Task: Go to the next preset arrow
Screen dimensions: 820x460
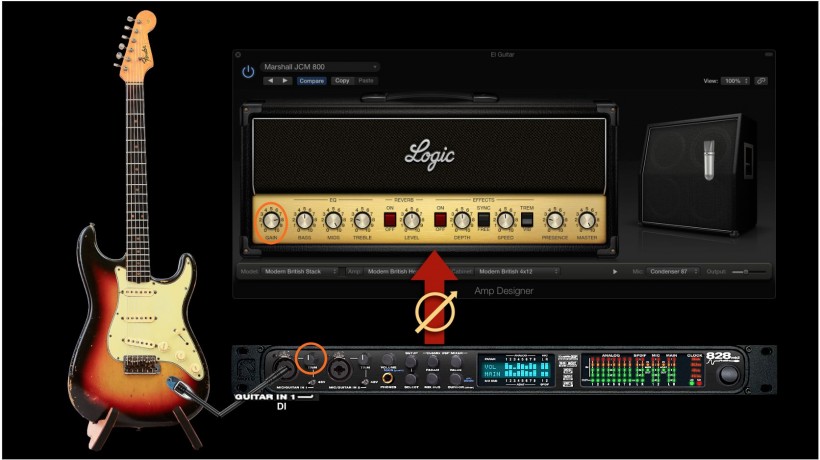Action: coord(284,80)
